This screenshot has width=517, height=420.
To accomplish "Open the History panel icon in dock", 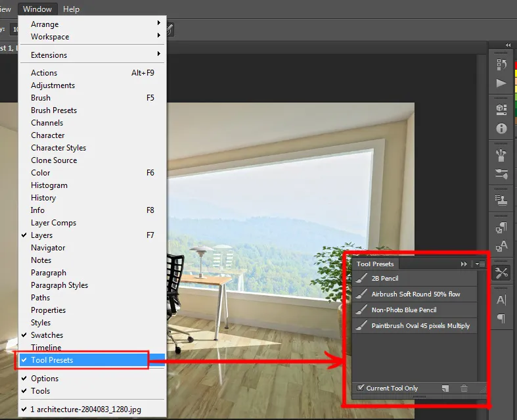I will 501,64.
